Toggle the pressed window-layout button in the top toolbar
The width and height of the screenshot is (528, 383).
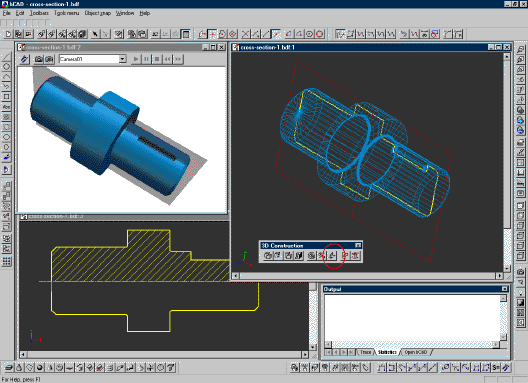[186, 34]
